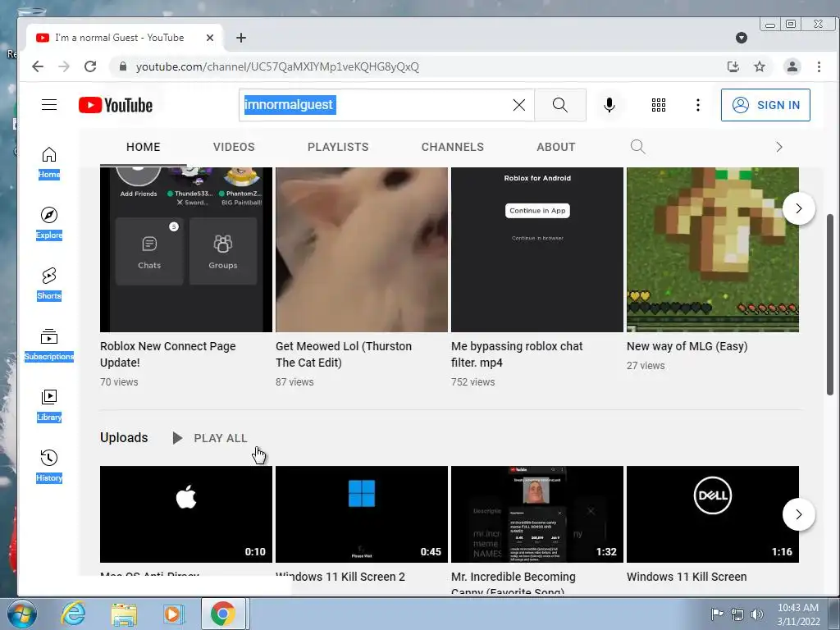This screenshot has width=840, height=630.
Task: Open Mr. Incredible Becoming Canny title
Action: [514, 583]
